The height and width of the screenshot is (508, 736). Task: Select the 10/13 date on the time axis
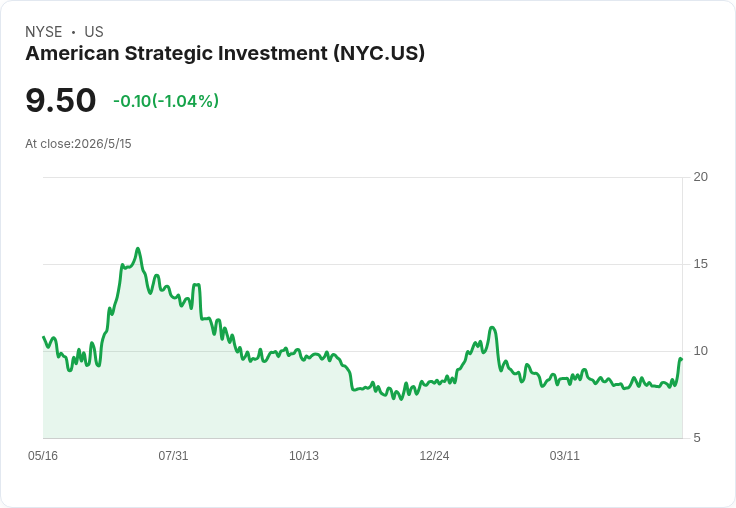click(304, 456)
